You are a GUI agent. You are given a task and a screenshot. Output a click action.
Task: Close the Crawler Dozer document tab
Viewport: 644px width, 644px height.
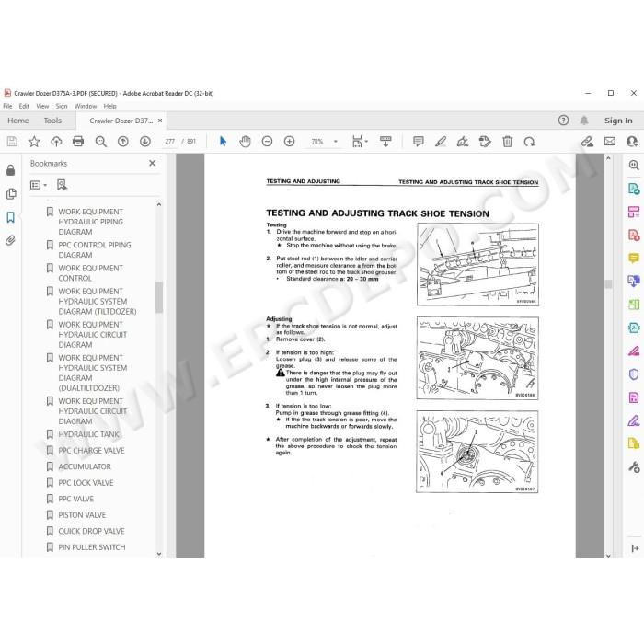coord(160,121)
